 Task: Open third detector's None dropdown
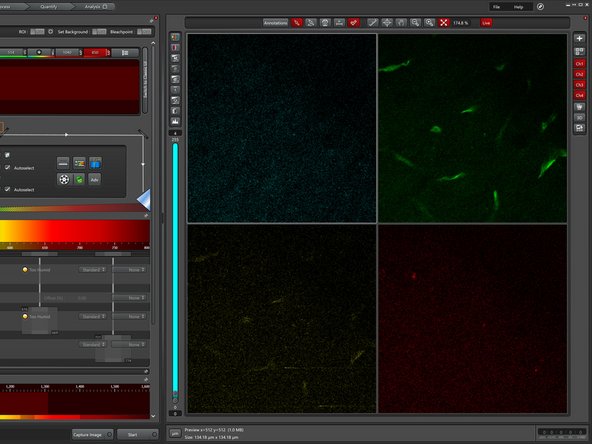pos(130,344)
